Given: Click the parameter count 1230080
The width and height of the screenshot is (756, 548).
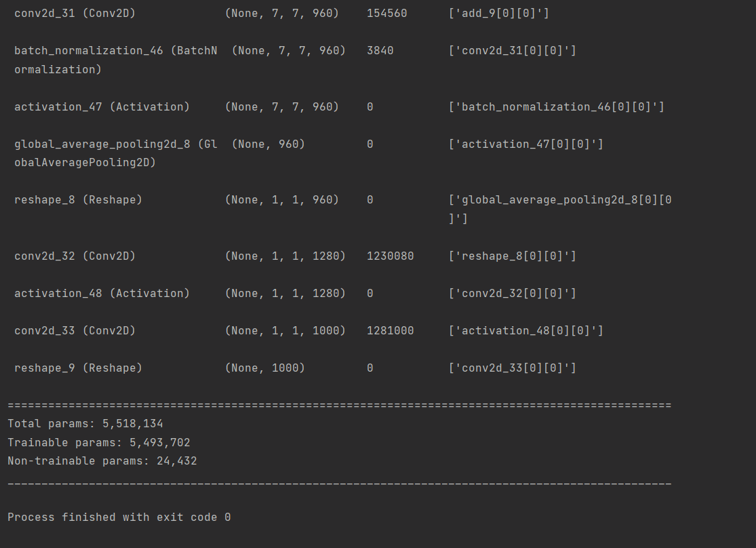Looking at the screenshot, I should 390,256.
